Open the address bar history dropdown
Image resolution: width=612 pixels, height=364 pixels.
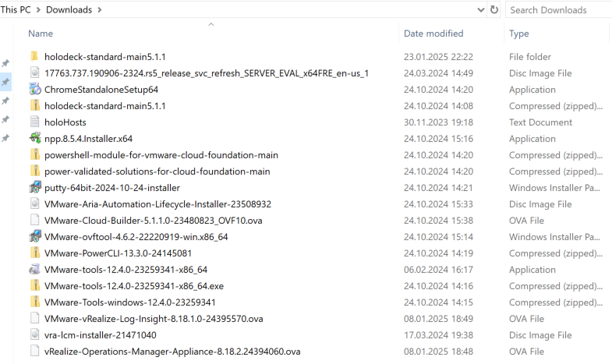(x=481, y=10)
